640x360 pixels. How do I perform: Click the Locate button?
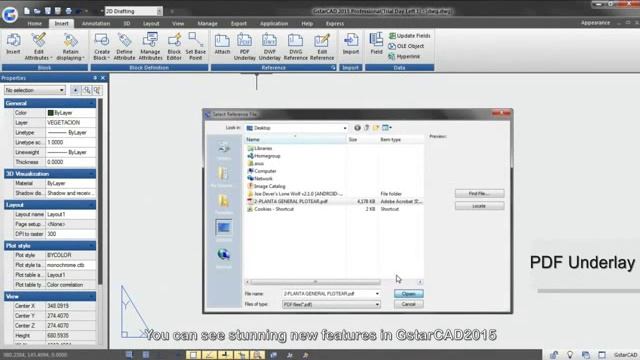coord(479,206)
